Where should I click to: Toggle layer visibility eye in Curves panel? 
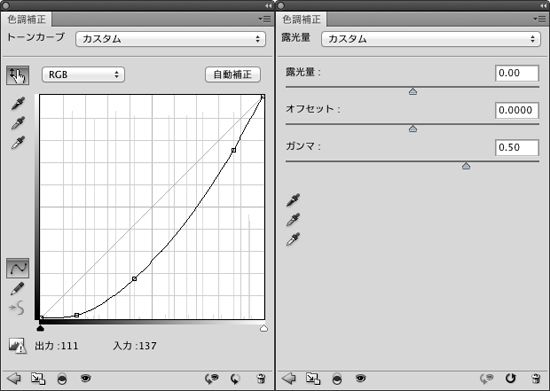(x=86, y=378)
